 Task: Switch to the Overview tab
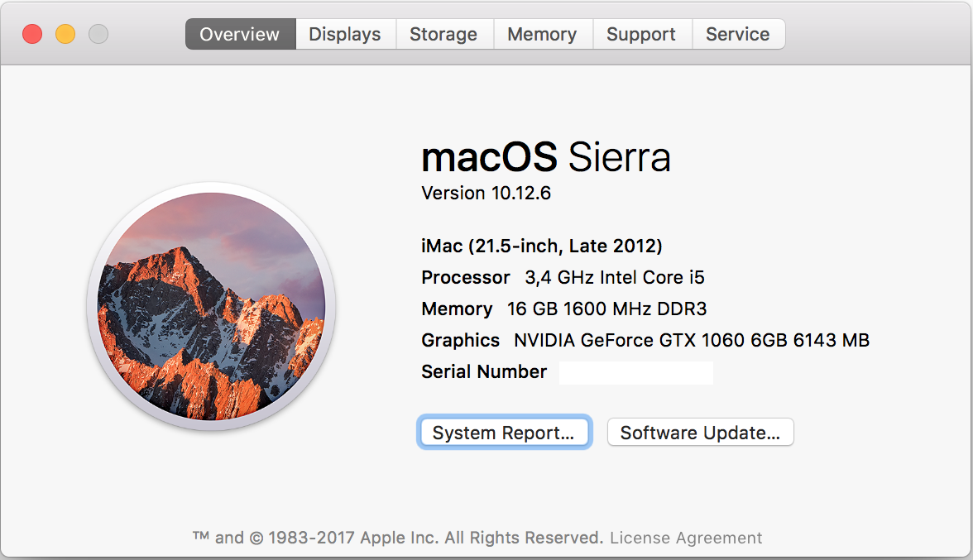239,34
